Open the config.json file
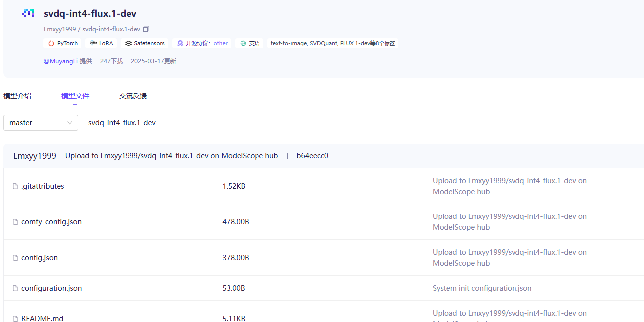This screenshot has width=644, height=322. coord(39,258)
